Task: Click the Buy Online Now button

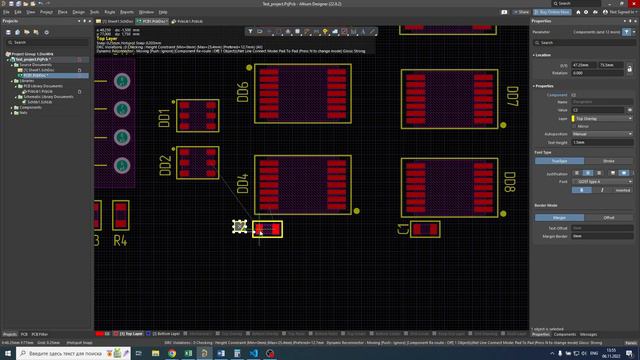Action: pyautogui.click(x=552, y=12)
